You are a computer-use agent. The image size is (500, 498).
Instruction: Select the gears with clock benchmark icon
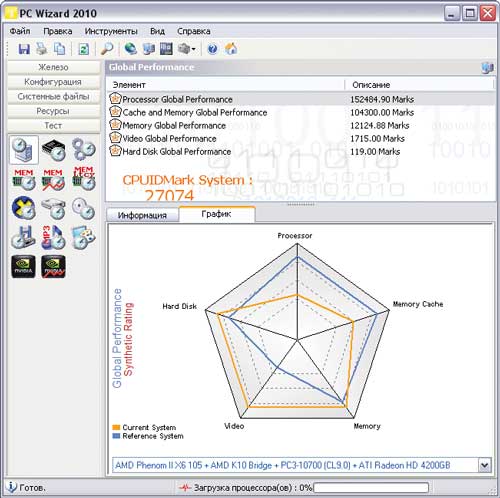[83, 149]
